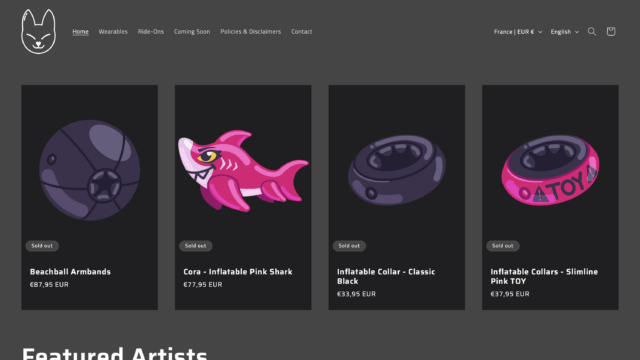
Task: Open the search magnifier icon
Action: click(x=591, y=31)
